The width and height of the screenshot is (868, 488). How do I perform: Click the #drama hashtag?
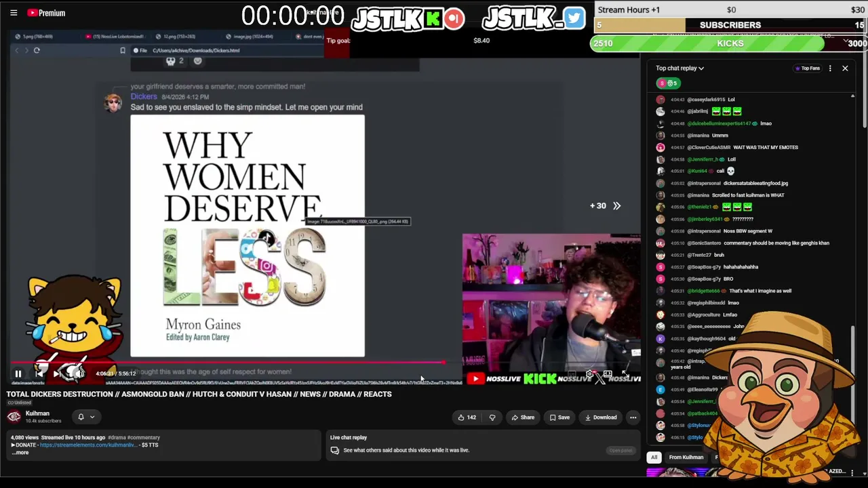point(115,438)
